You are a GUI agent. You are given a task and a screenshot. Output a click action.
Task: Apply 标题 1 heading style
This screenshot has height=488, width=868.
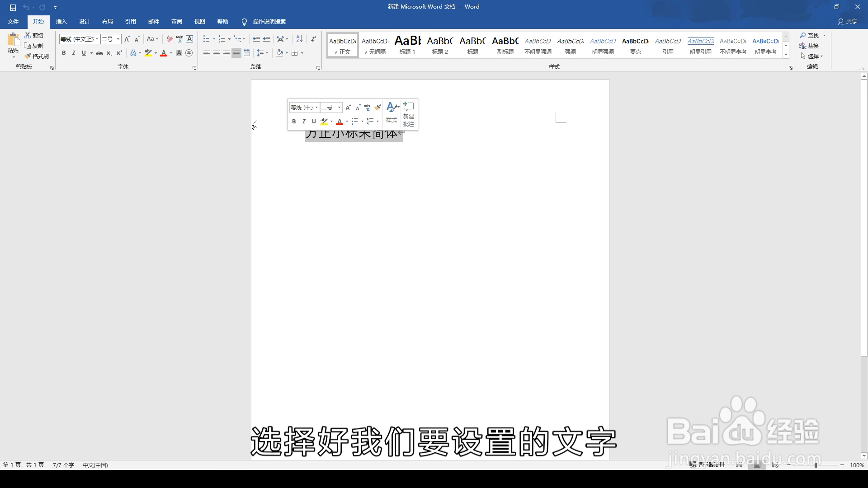click(407, 45)
